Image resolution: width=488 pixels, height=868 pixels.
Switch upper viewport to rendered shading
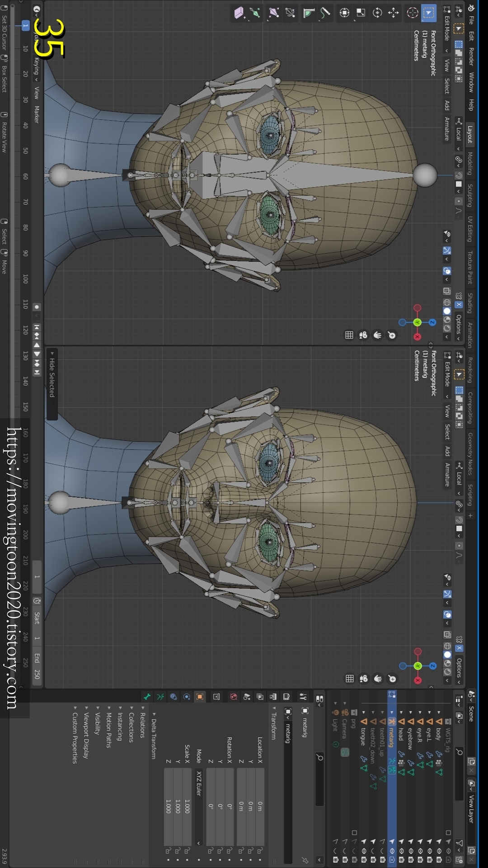[447, 328]
